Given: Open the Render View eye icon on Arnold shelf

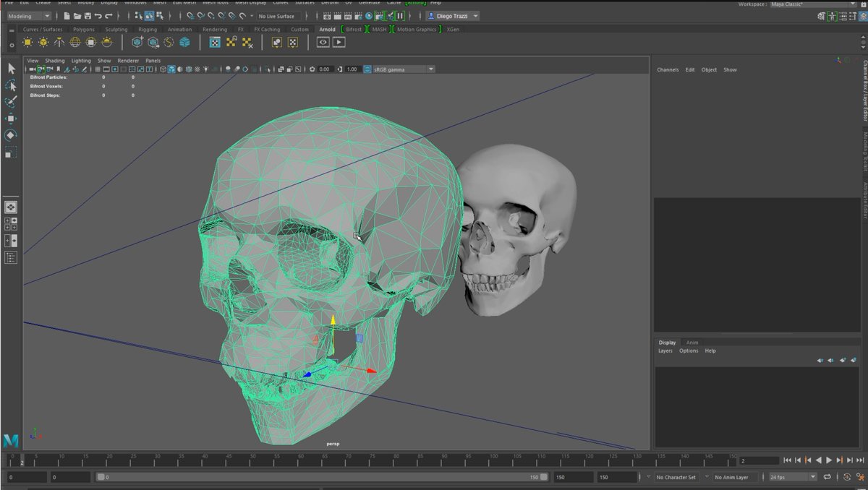Looking at the screenshot, I should coord(323,43).
